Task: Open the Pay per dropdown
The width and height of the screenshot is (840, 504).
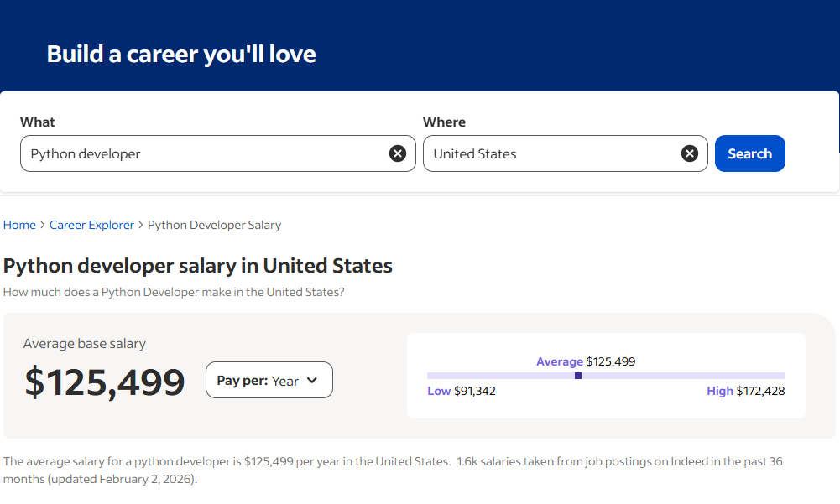Action: point(269,379)
